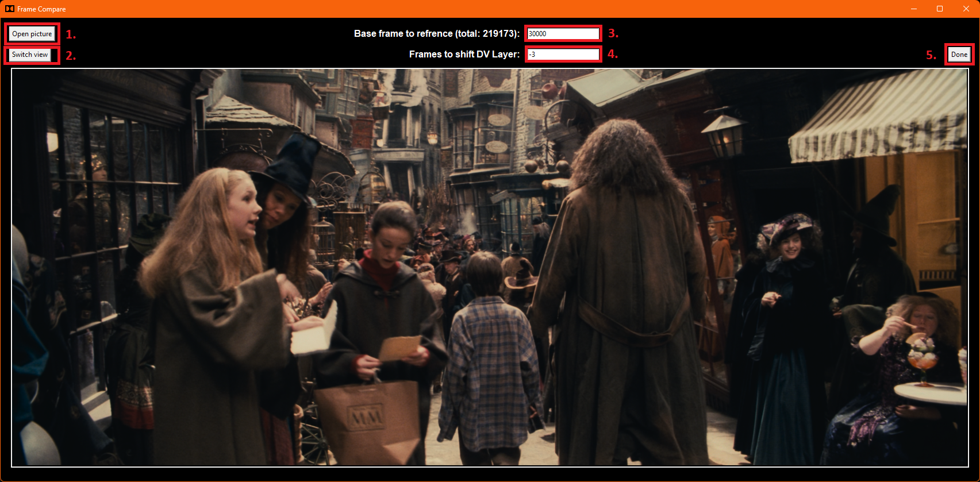980x482 pixels.
Task: Select the Frames to shift DV Layer field
Action: 563,55
